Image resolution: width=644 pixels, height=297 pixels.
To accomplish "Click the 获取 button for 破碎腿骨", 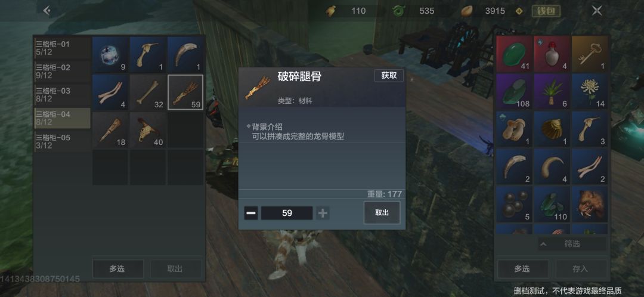I will (389, 76).
